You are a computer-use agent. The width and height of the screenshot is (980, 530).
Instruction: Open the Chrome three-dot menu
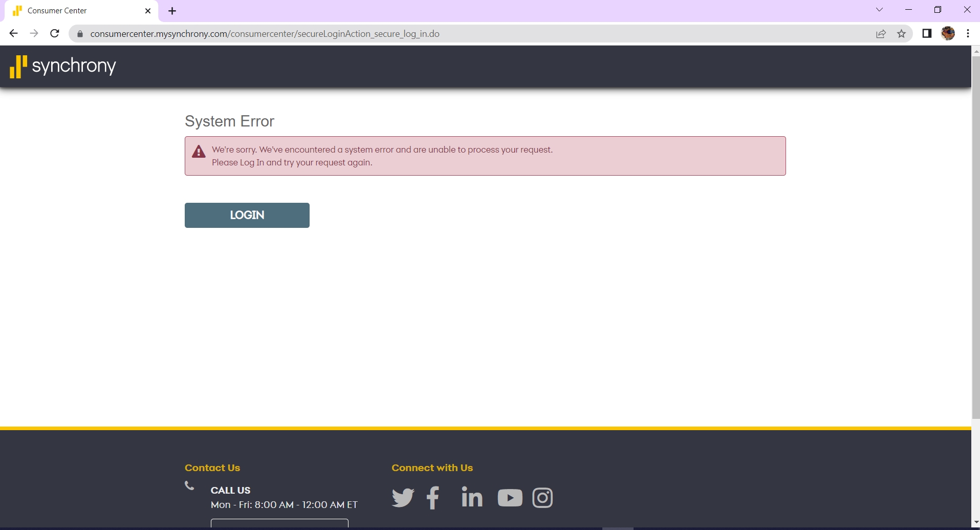click(967, 33)
